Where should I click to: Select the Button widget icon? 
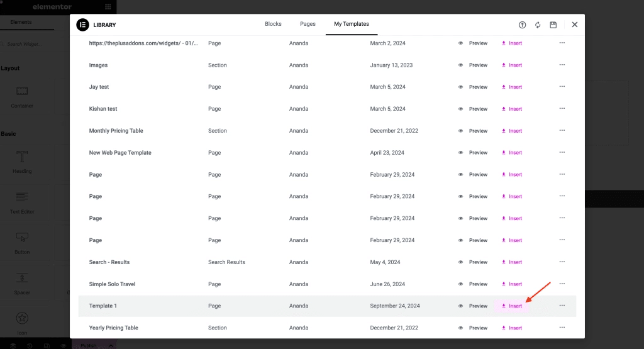[x=22, y=237]
